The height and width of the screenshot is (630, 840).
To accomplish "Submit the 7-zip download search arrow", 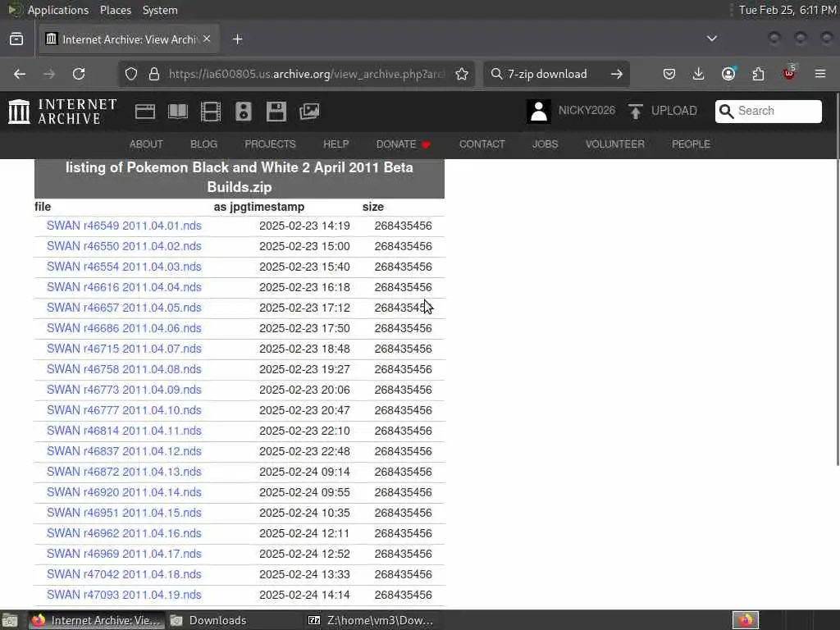I will pos(617,74).
